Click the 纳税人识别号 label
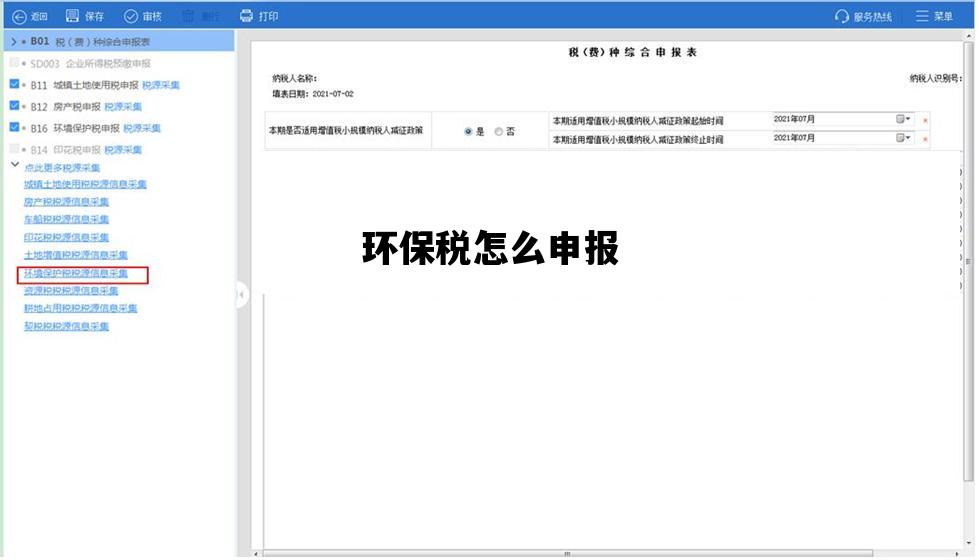The width and height of the screenshot is (979, 560). click(935, 79)
